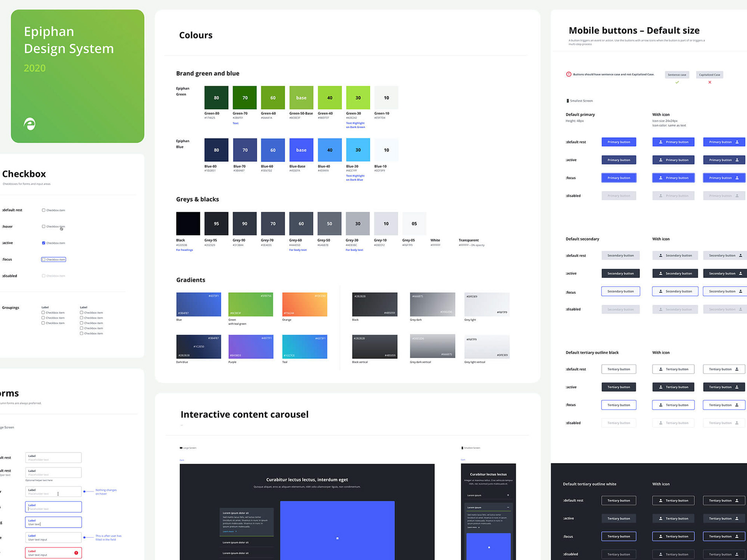This screenshot has height=560, width=747.
Task: Uncheck the checked active-state Checkbox item
Action: (x=44, y=243)
